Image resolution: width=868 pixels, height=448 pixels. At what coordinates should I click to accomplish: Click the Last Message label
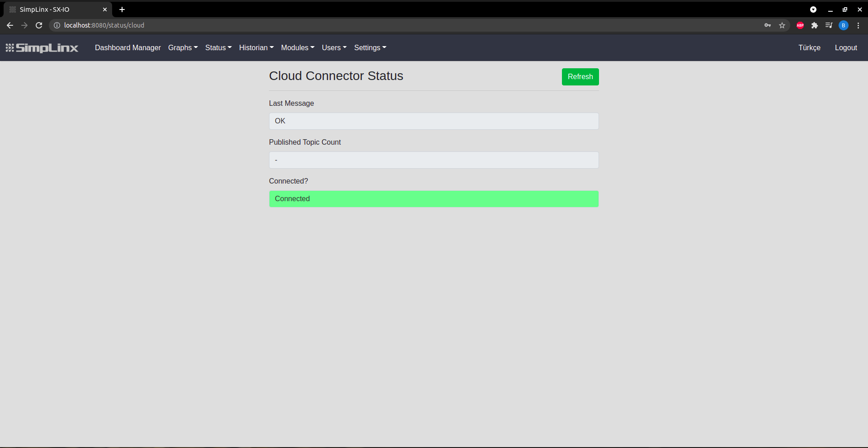click(291, 104)
